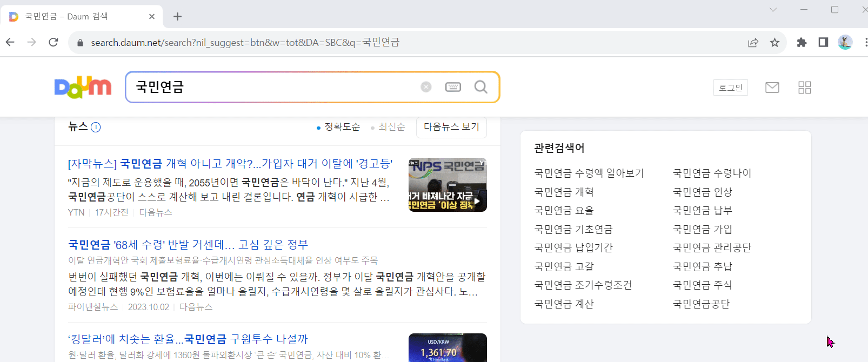868x362 pixels.
Task: Click the 2023.10.02 article date
Action: [149, 307]
